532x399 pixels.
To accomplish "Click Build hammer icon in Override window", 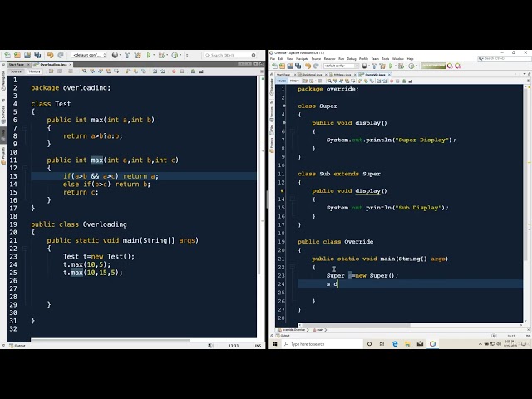I will pos(374,66).
